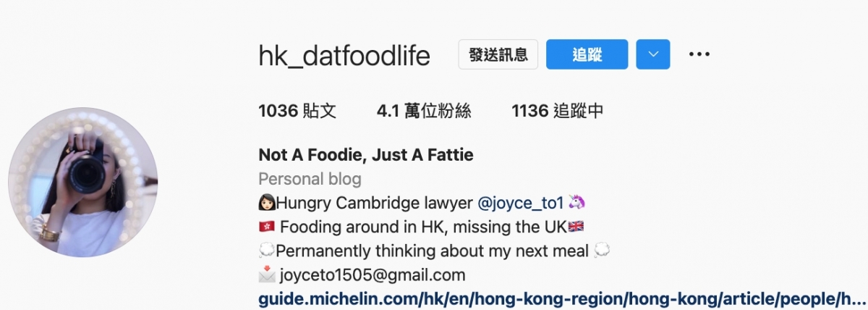This screenshot has width=868, height=310.
Task: Click the thought bubble emoji before Permanently
Action: click(x=266, y=251)
